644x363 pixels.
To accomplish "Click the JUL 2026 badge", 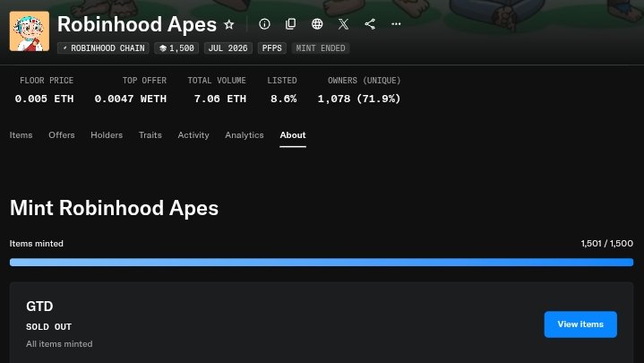I will point(228,48).
